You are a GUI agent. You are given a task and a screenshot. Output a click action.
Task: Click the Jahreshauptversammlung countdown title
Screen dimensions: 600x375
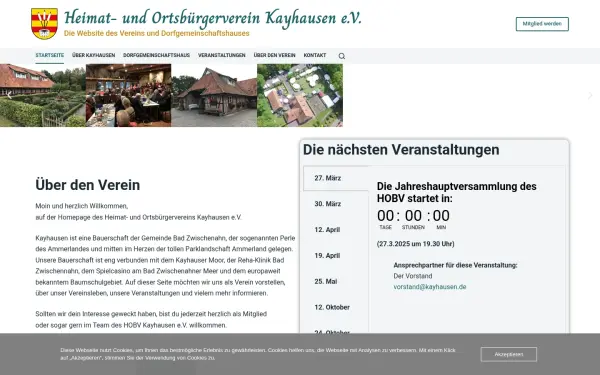tap(457, 192)
